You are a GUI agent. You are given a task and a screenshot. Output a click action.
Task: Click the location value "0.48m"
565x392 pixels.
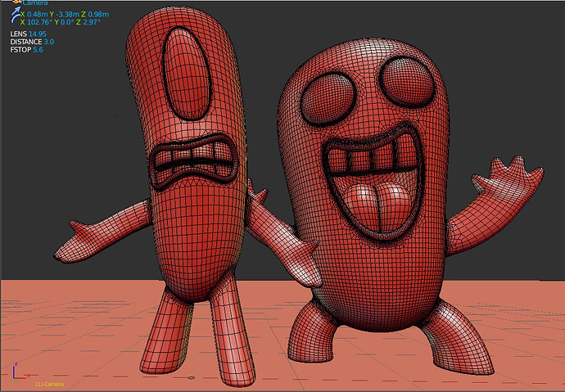point(38,15)
